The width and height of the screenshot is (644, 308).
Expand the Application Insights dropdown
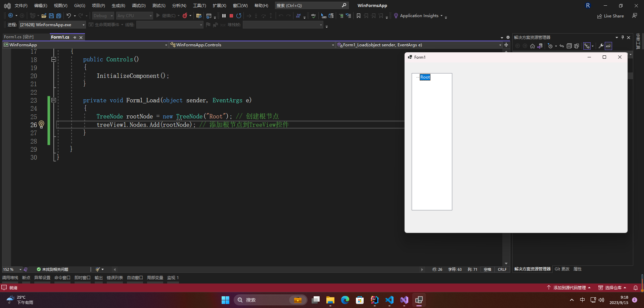[441, 16]
